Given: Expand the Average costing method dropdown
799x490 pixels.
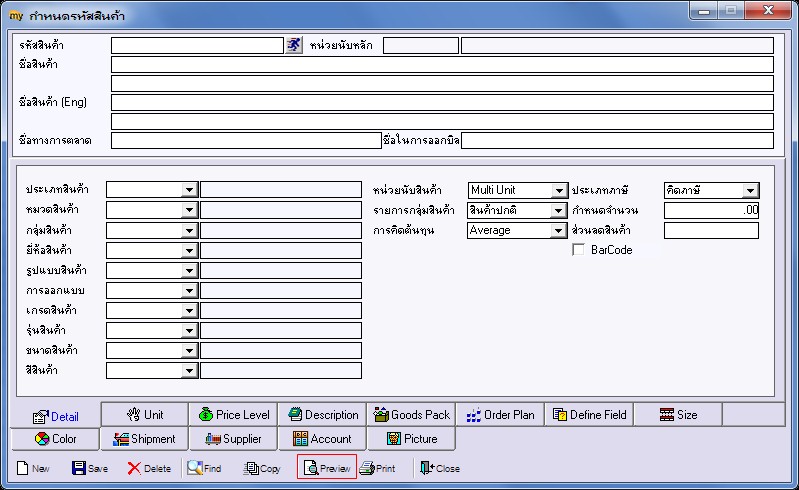Looking at the screenshot, I should (558, 231).
